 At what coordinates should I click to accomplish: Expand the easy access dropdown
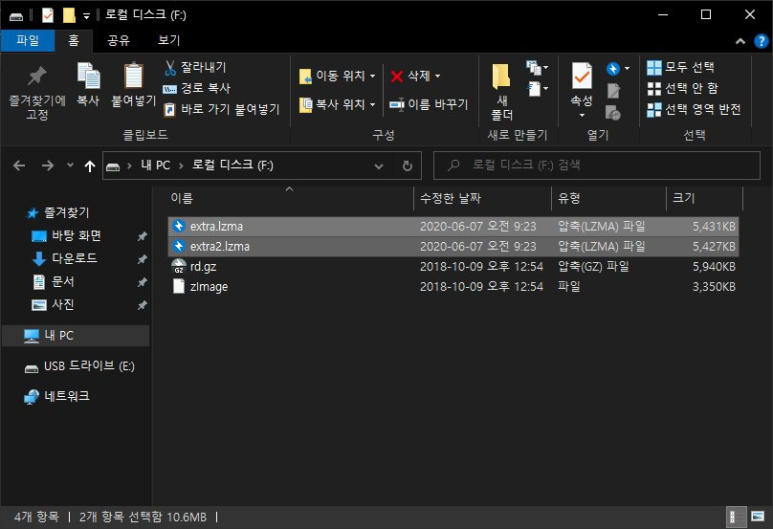pos(537,89)
